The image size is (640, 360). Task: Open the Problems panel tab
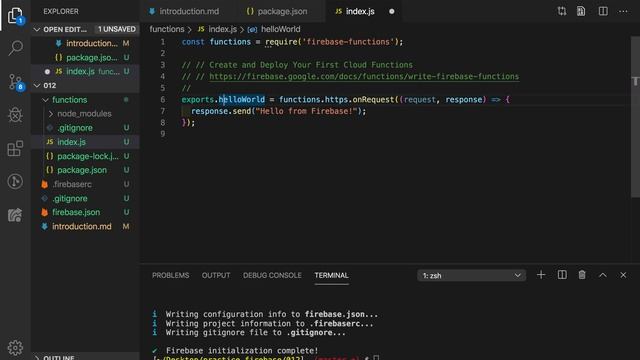point(171,276)
